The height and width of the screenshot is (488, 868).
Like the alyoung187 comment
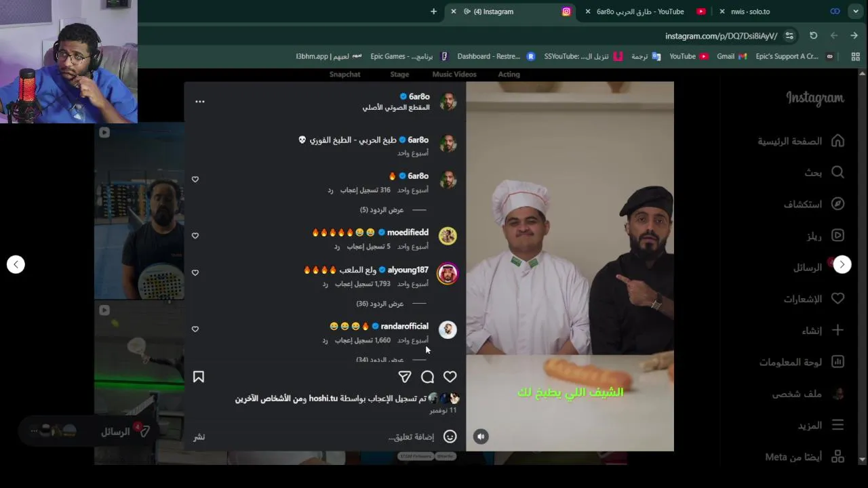(x=195, y=272)
